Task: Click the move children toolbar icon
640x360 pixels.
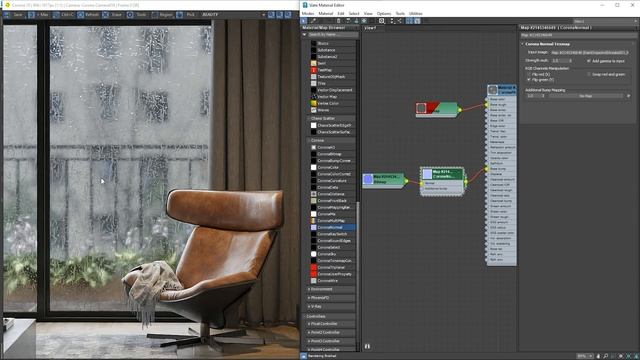Action: click(x=348, y=21)
